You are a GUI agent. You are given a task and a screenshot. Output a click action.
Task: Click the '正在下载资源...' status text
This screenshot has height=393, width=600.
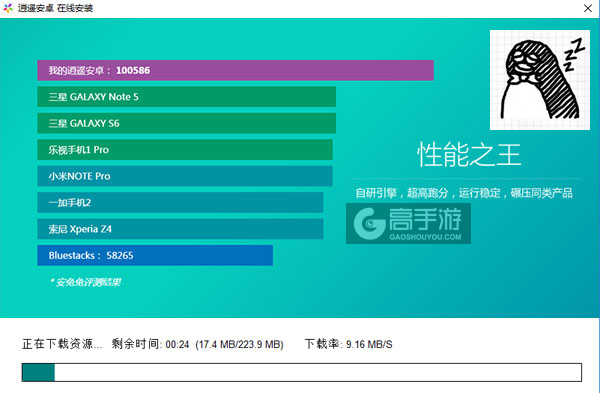tap(62, 344)
